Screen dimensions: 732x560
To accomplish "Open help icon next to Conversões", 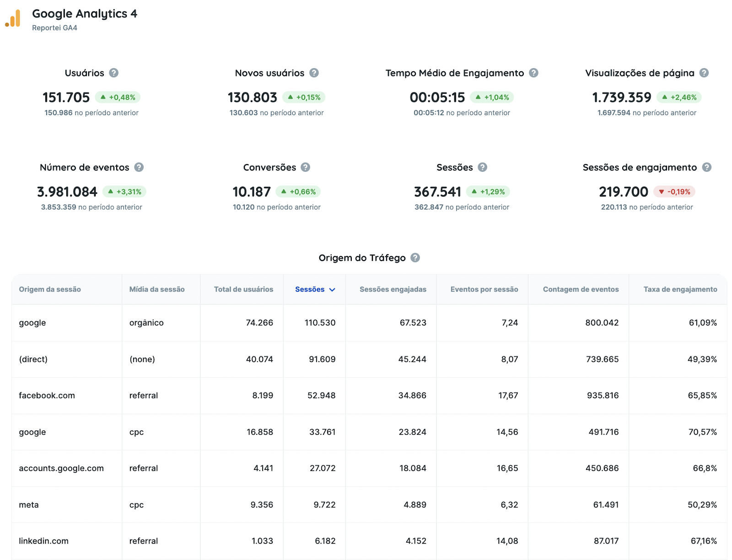I will [x=306, y=167].
